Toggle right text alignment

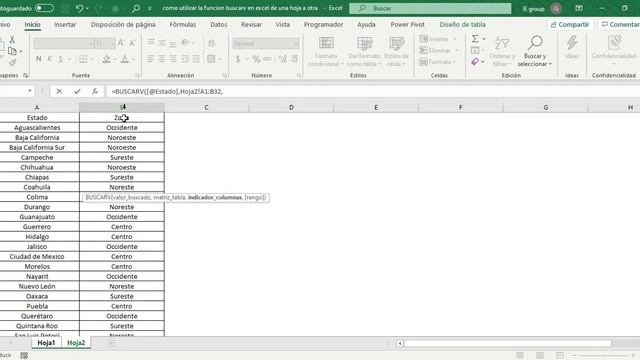click(x=173, y=59)
